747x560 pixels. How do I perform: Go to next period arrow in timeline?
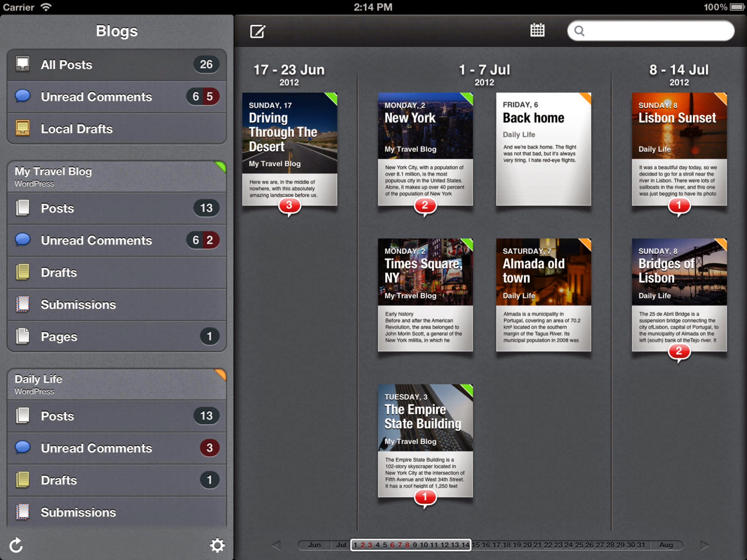704,545
